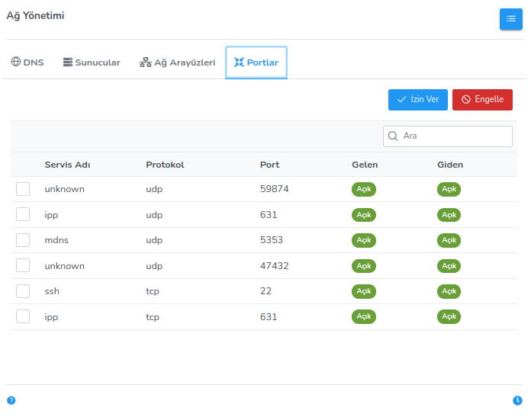Viewport: 531px width, 420px height.
Task: Sort by the Servis Adı column header
Action: click(x=67, y=165)
